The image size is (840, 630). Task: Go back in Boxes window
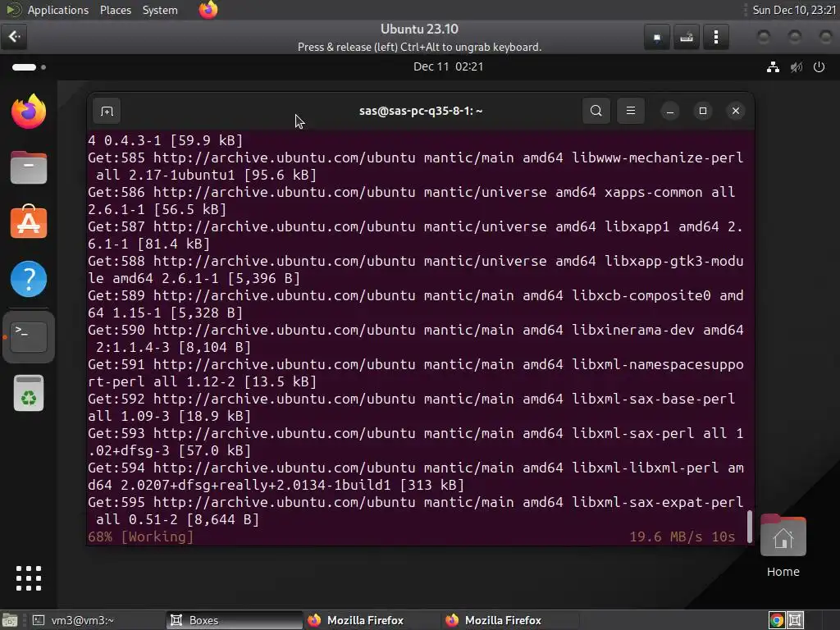14,36
